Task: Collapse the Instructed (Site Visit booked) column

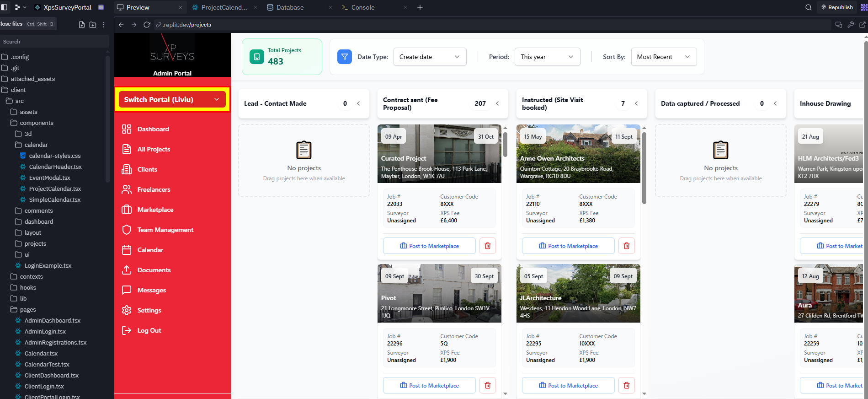Action: tap(636, 103)
